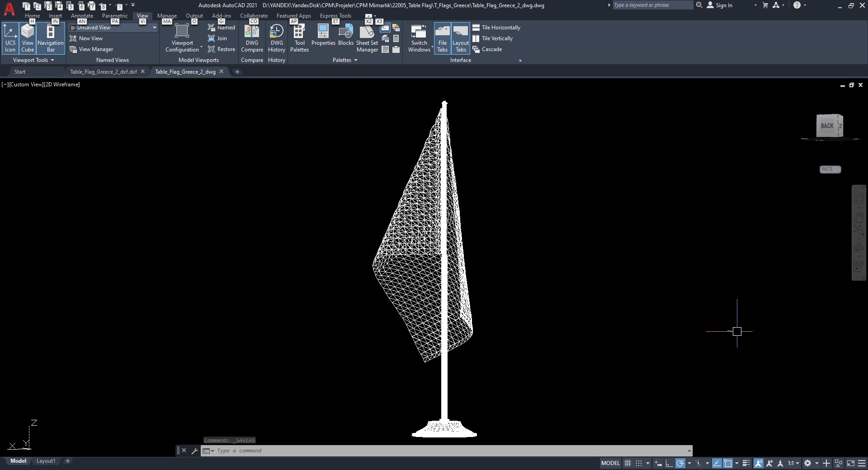Click the BACK face of the ViewCube
Screen dimensions: 868x470
827,126
